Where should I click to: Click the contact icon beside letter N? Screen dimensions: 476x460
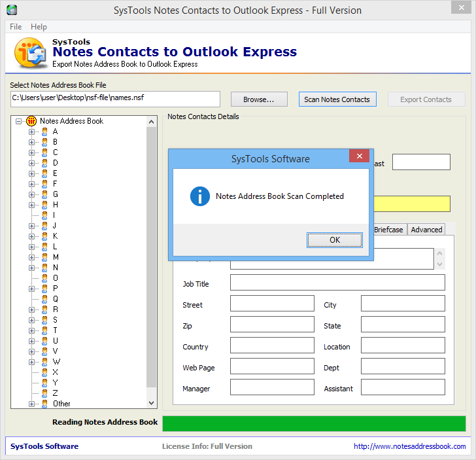44,268
